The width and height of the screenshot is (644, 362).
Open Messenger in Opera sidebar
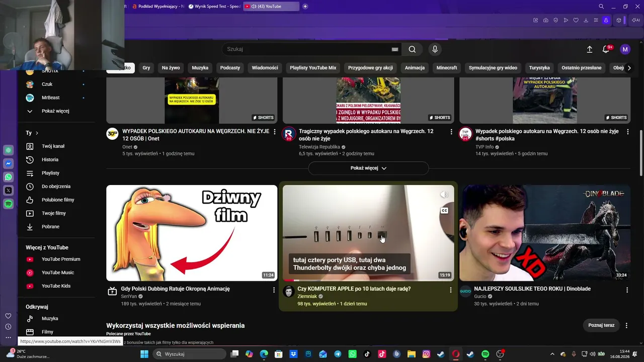coord(9,163)
